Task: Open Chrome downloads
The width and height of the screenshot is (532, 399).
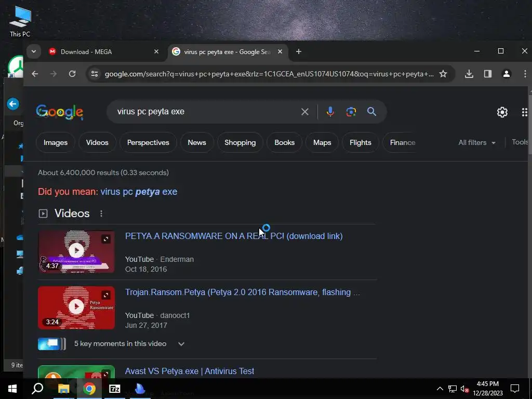Action: tap(469, 74)
